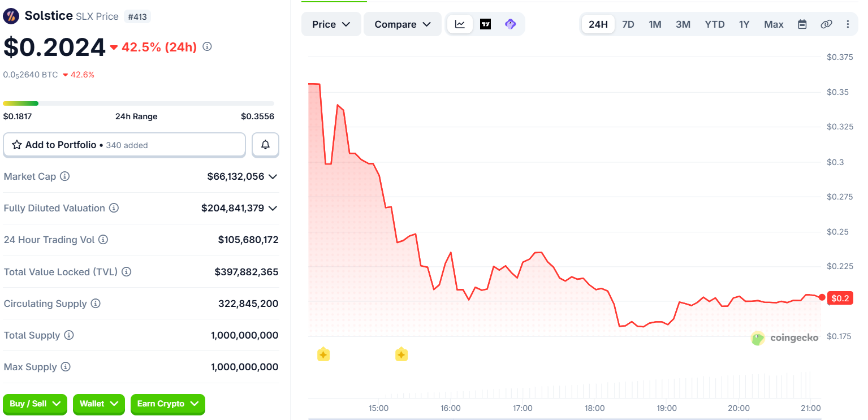This screenshot has width=868, height=420.
Task: Click the $204,841,379 valuation value
Action: [x=232, y=208]
